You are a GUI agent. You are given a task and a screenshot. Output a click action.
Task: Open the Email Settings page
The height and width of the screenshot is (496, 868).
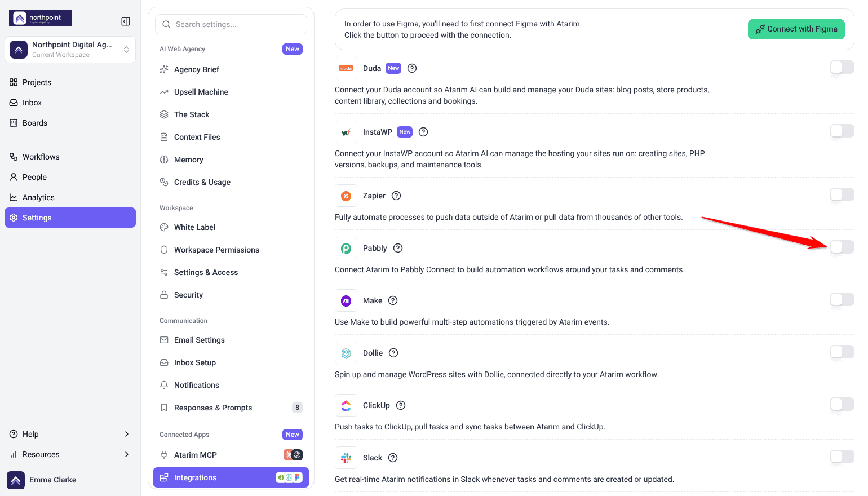[x=231, y=340]
